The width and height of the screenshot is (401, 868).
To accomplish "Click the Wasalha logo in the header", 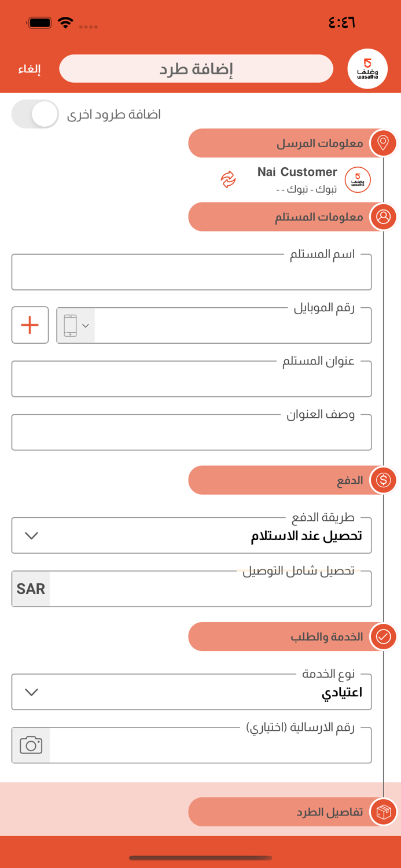I will pos(367,68).
